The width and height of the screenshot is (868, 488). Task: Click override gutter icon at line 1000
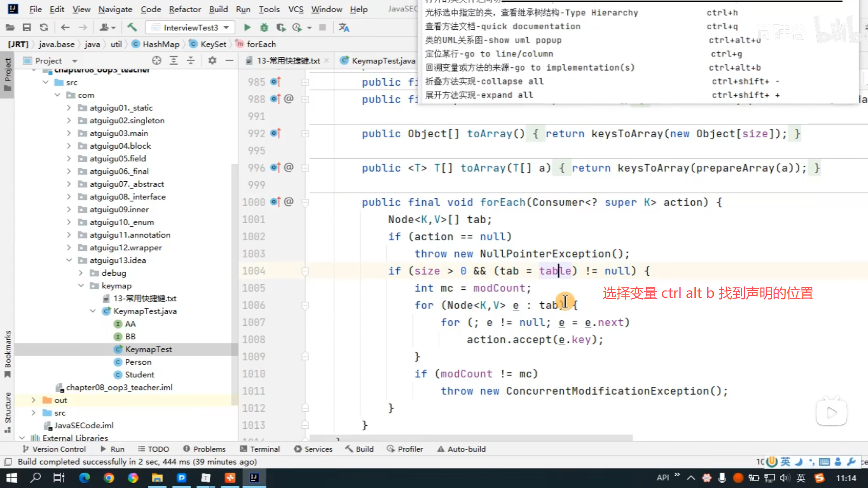pos(275,202)
